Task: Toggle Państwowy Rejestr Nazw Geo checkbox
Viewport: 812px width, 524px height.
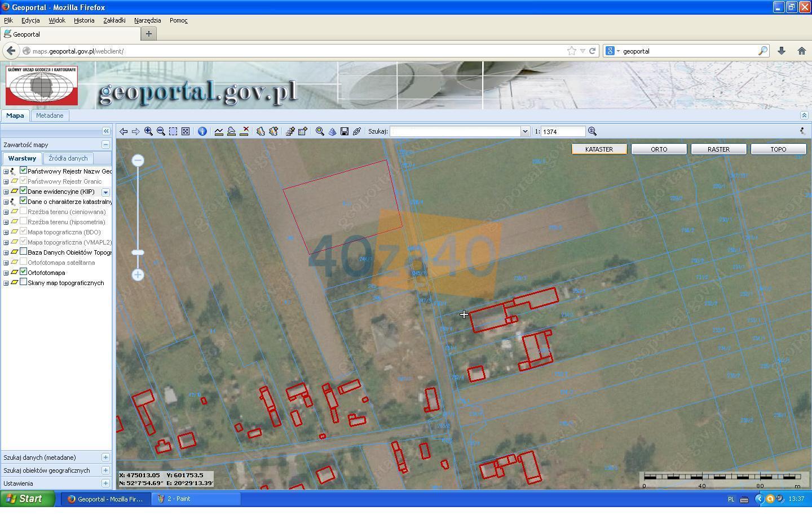Action: click(24, 170)
